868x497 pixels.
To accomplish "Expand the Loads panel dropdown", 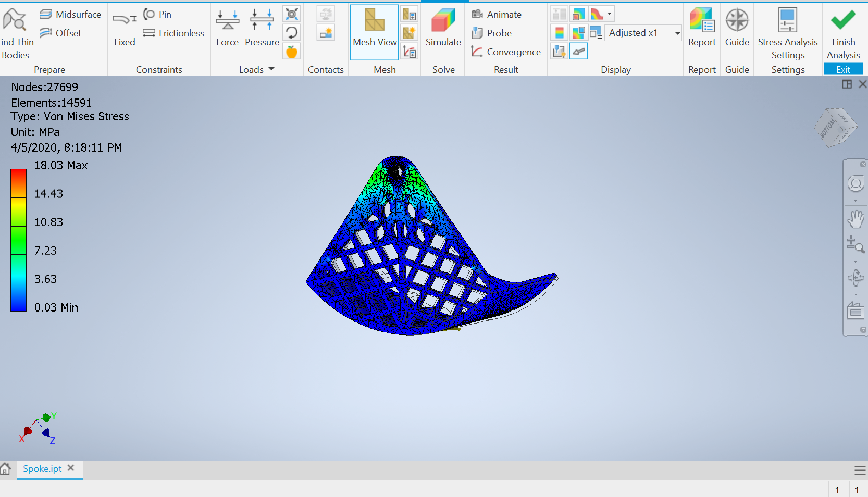I will tap(271, 69).
